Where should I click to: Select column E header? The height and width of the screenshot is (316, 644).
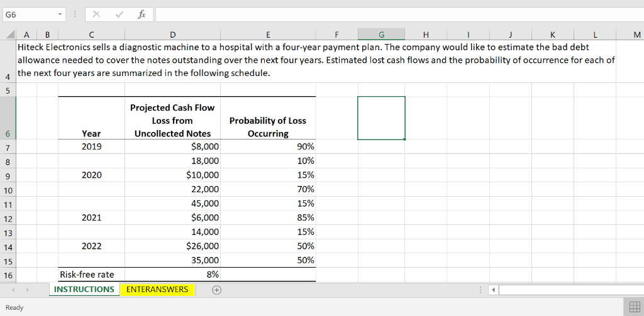(268, 35)
